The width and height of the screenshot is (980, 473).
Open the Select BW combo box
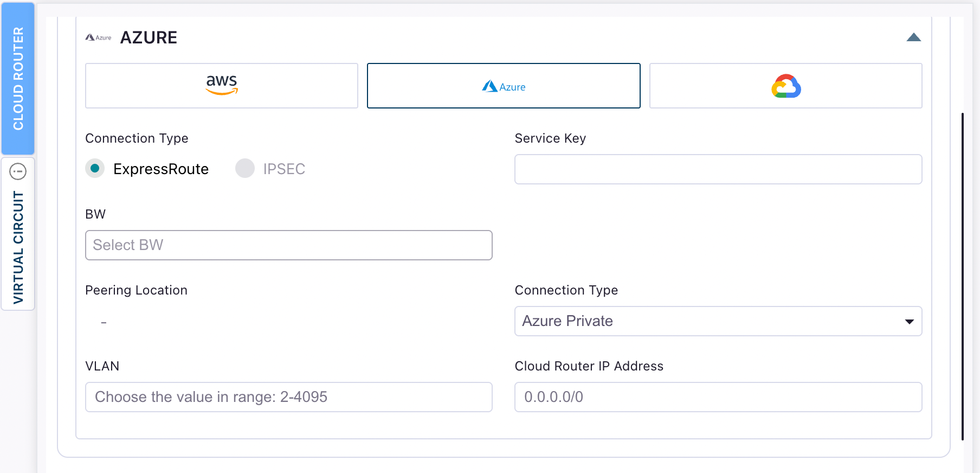pos(289,245)
